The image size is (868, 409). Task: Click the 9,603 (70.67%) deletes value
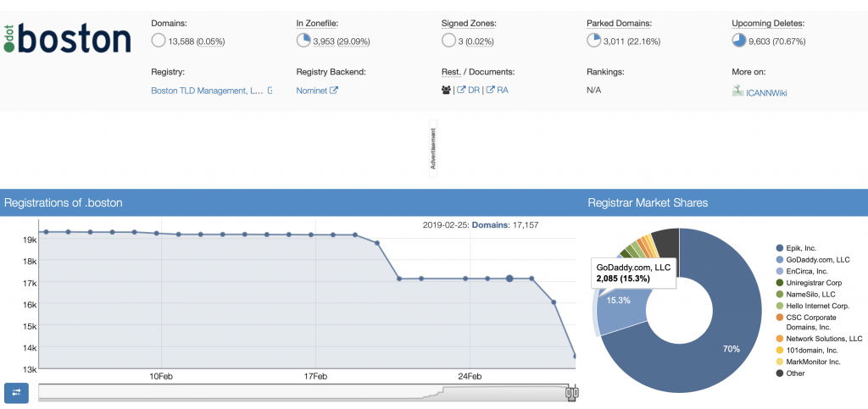point(777,41)
